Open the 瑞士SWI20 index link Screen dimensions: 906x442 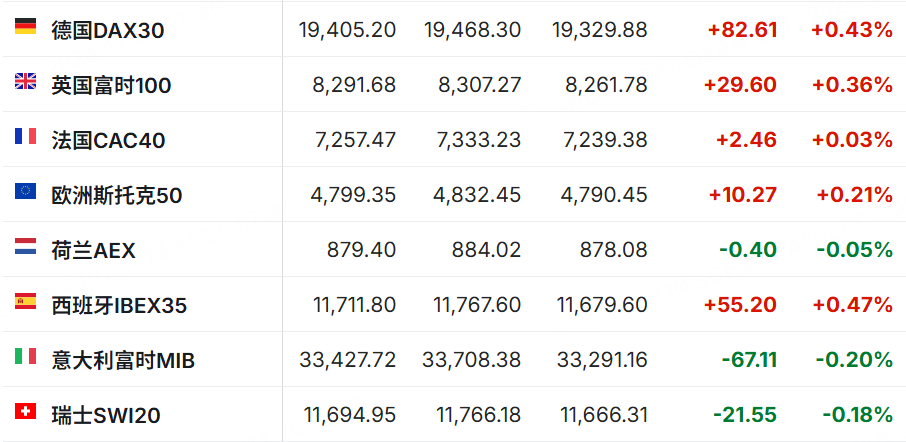[106, 415]
